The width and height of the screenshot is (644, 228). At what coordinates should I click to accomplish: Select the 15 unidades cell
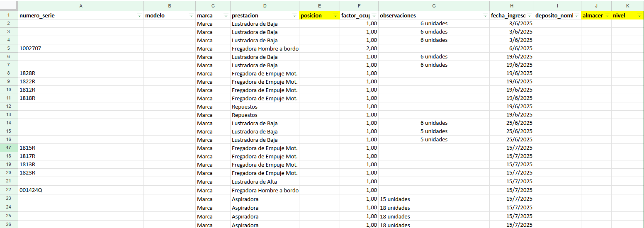click(x=434, y=199)
